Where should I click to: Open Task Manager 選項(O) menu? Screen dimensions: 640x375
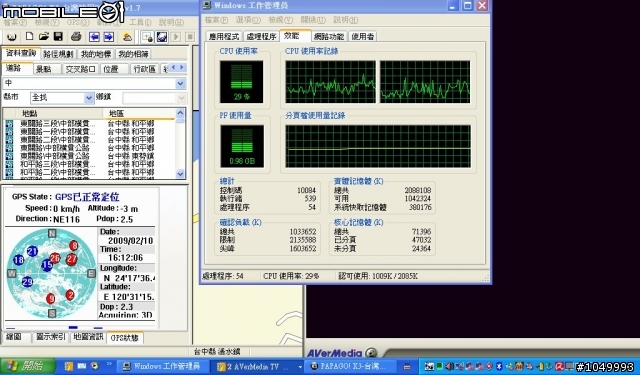[x=248, y=20]
